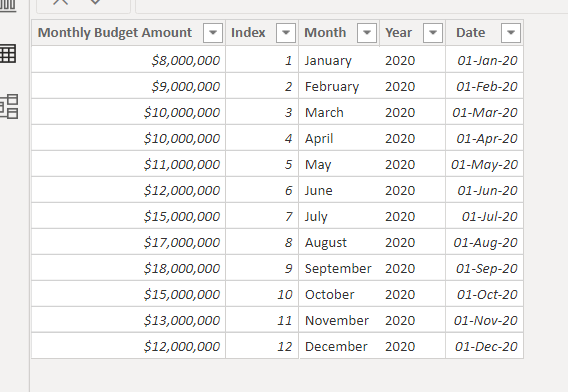
Task: Click the March month cell
Action: 339,112
